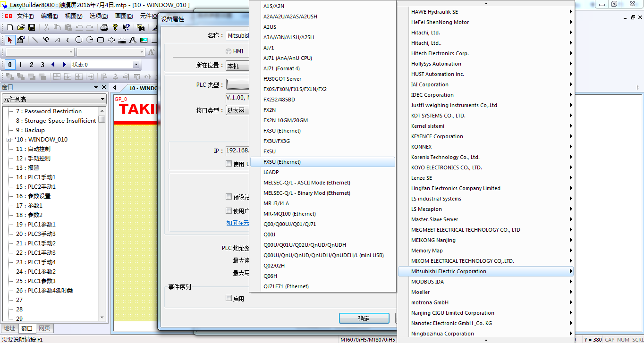The height and width of the screenshot is (343, 644).
Task: Click the 确定 button
Action: click(364, 318)
